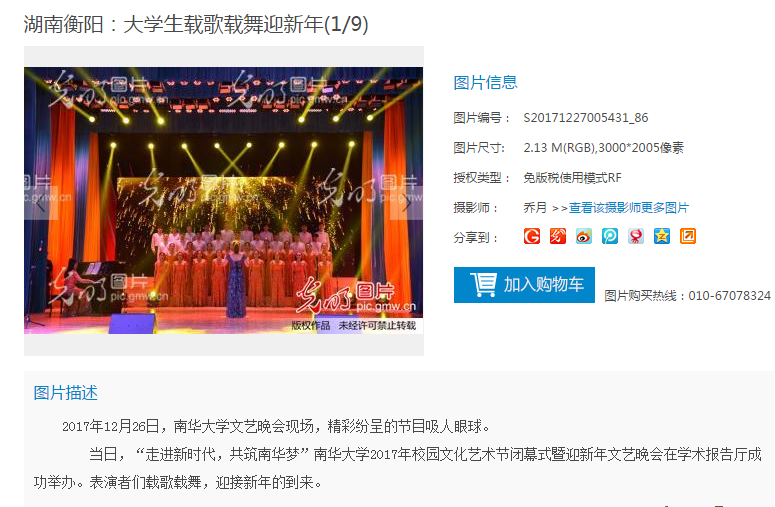
Task: Click the stage choir performance photo
Action: point(223,201)
